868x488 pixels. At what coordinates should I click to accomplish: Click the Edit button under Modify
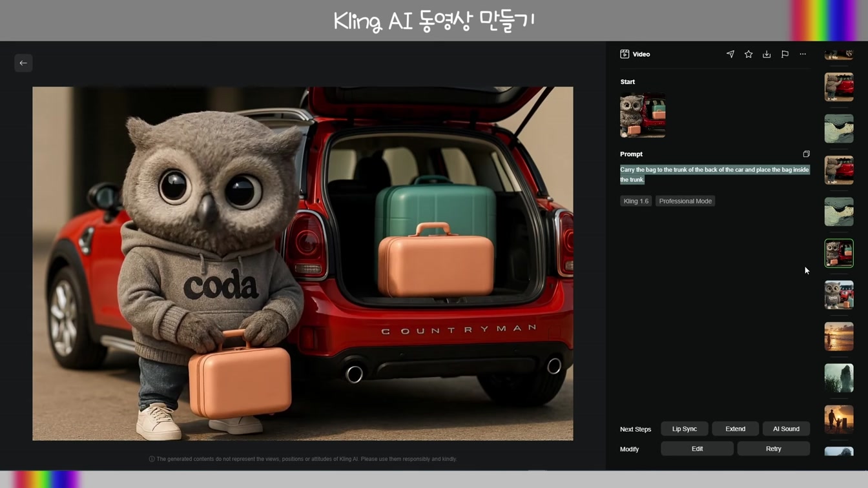point(697,449)
